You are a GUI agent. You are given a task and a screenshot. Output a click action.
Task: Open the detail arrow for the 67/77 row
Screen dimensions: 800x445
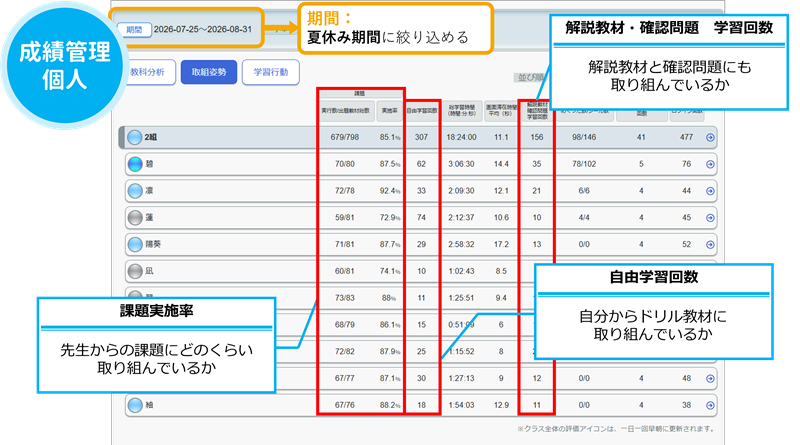(x=710, y=379)
